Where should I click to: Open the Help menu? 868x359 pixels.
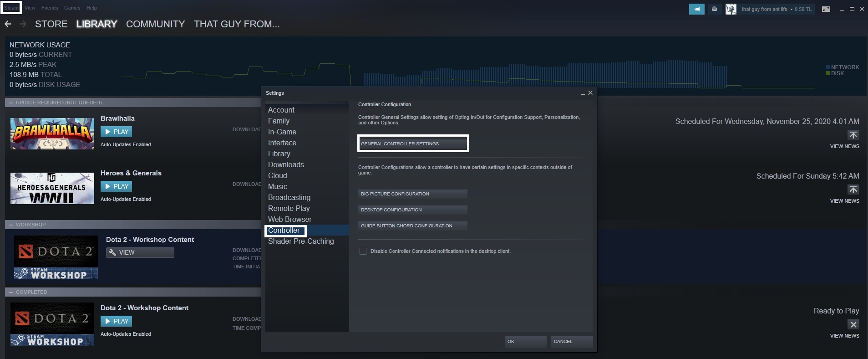[x=91, y=8]
